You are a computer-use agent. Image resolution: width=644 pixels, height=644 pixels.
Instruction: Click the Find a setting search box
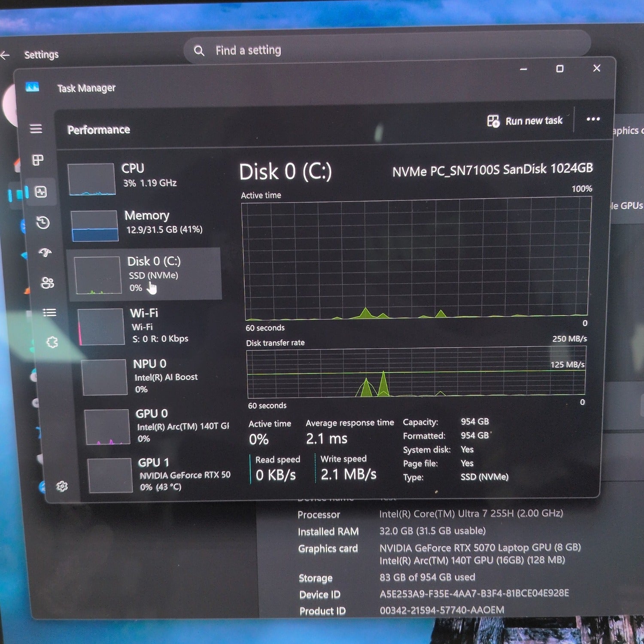point(387,51)
